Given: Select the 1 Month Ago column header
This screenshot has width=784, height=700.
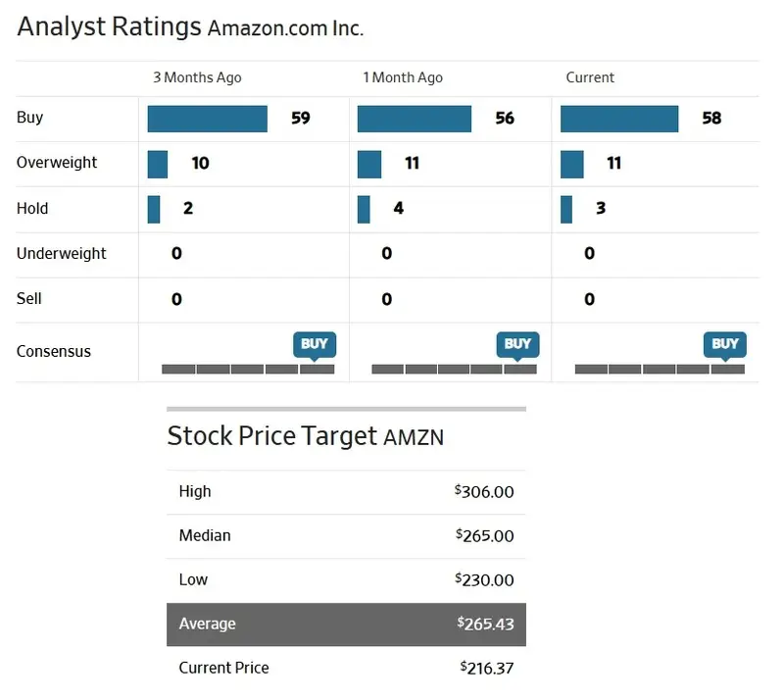Looking at the screenshot, I should click(x=403, y=77).
